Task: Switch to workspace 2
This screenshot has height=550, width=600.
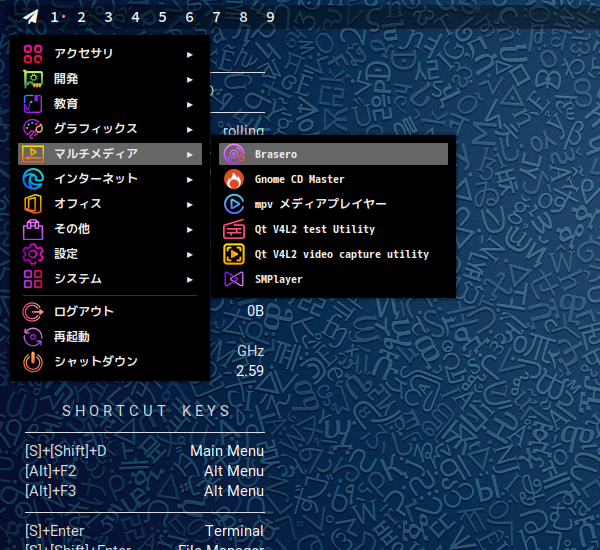Action: (x=82, y=17)
